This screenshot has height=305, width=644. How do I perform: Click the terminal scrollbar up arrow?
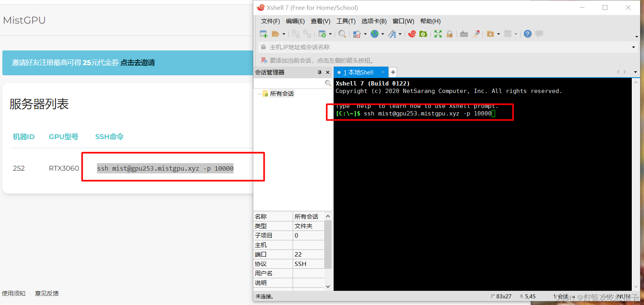[636, 82]
